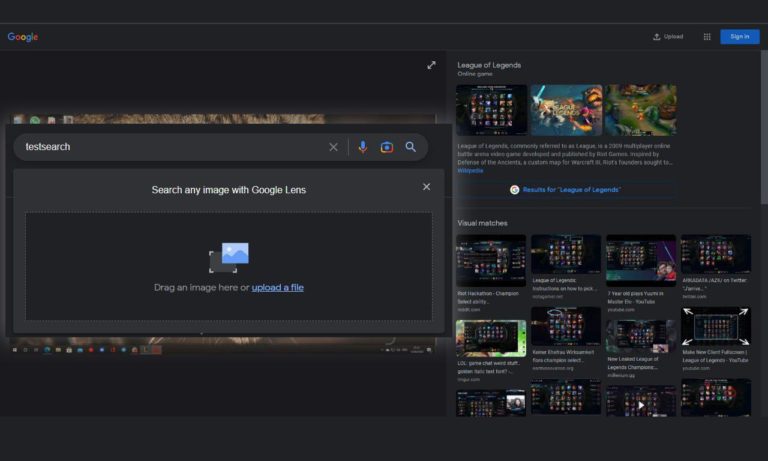Viewport: 768px width, 461px height.
Task: Expand the image with the diagonal arrows icon
Action: point(431,65)
